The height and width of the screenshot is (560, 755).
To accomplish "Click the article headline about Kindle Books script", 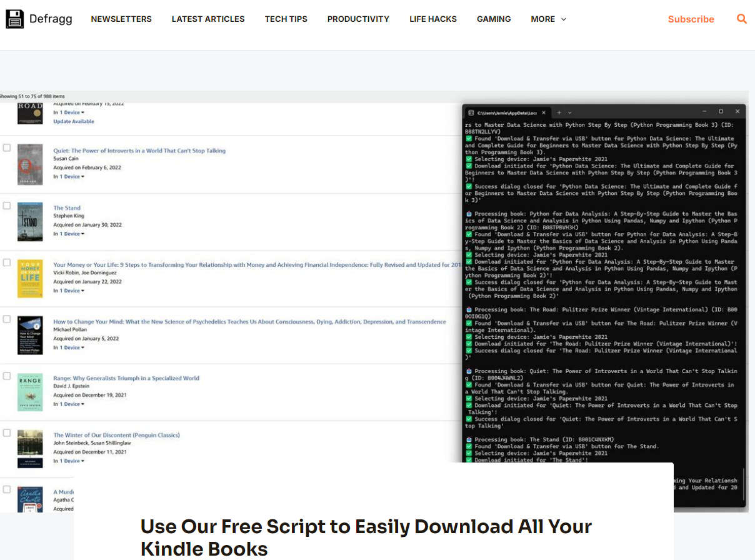I will (x=366, y=537).
